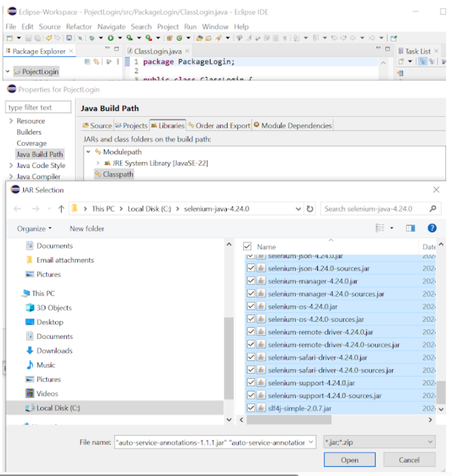Expand the Java Compiler category
The image size is (452, 476).
click(11, 177)
